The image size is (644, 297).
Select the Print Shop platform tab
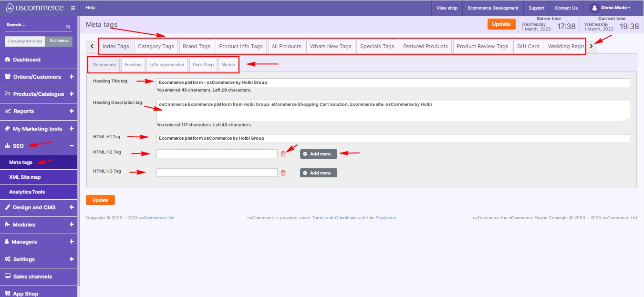pyautogui.click(x=203, y=64)
